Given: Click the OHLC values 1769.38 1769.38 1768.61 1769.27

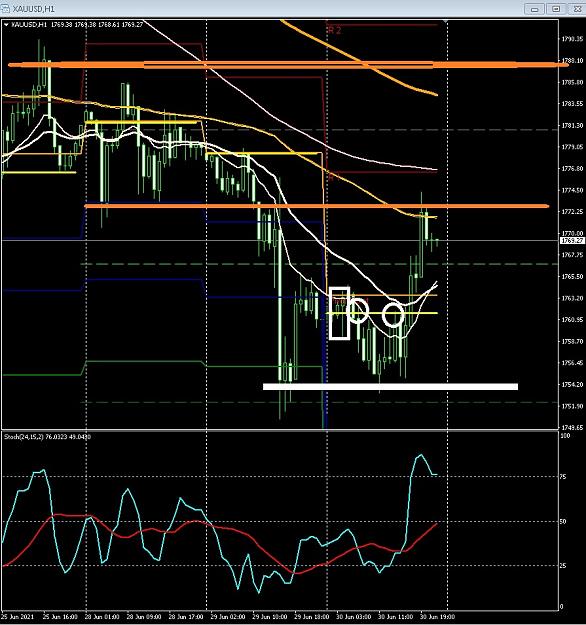Looking at the screenshot, I should 97,25.
